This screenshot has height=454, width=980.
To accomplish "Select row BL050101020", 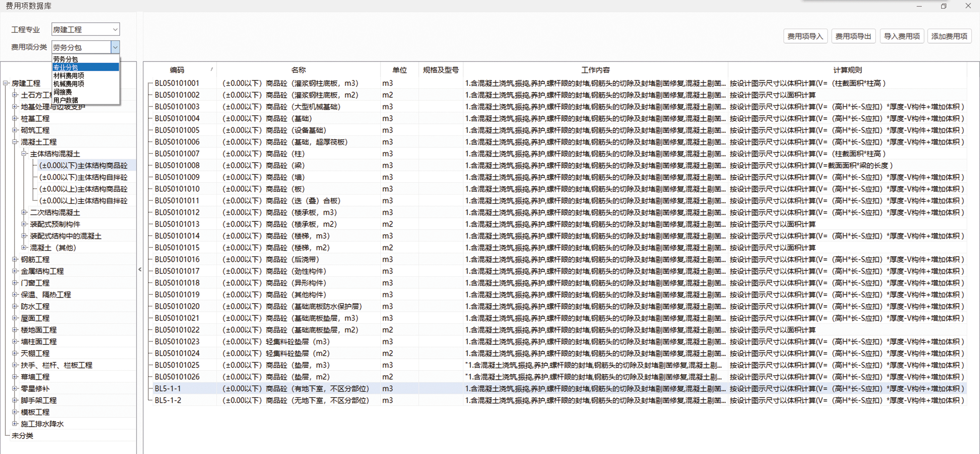I will coord(559,306).
